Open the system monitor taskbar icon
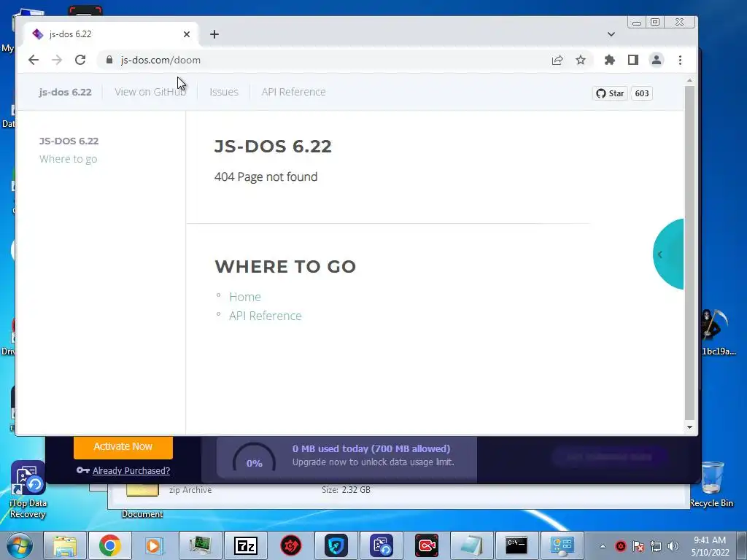The image size is (747, 560). point(200,545)
